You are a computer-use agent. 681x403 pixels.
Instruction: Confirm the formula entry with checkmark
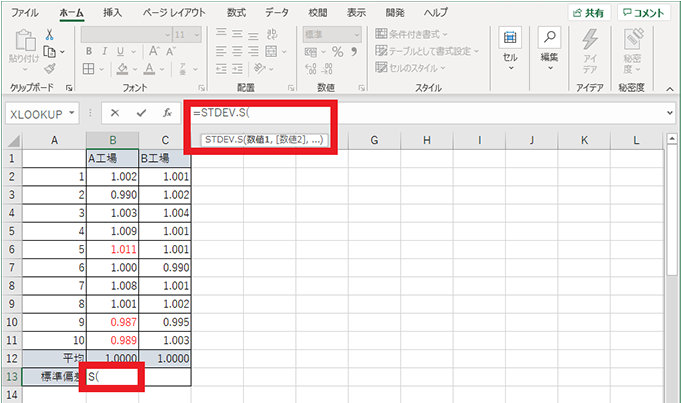click(x=141, y=113)
